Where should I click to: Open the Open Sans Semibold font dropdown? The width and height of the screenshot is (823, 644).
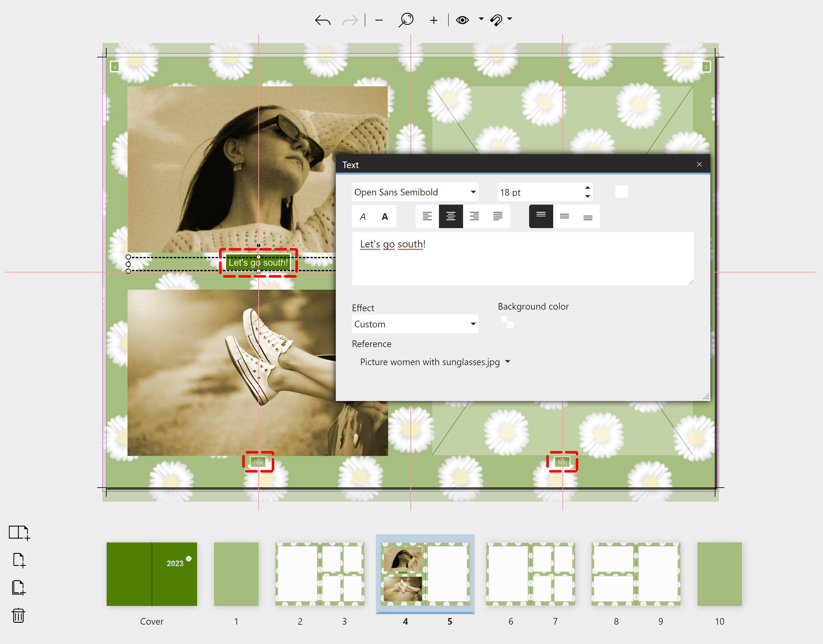coord(415,192)
